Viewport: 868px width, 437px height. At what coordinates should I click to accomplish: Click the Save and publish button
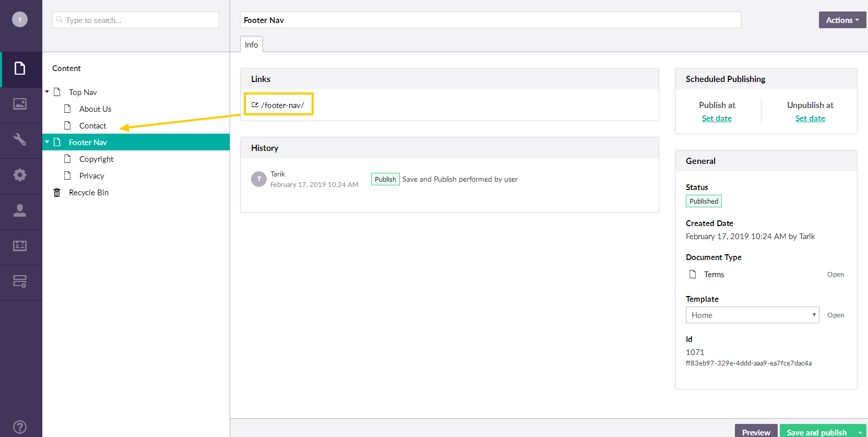point(816,432)
